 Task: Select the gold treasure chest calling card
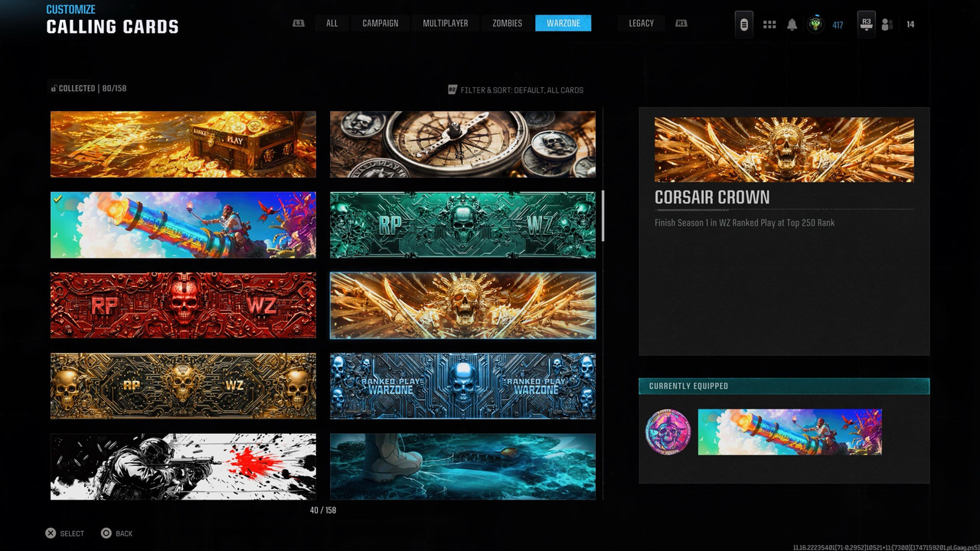pos(183,144)
